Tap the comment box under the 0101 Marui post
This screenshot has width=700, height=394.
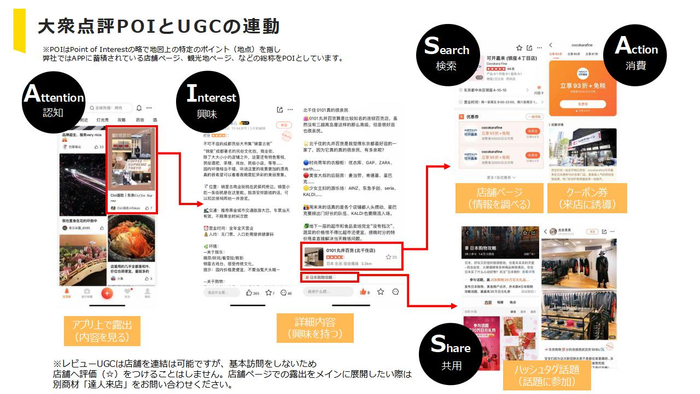point(328,291)
